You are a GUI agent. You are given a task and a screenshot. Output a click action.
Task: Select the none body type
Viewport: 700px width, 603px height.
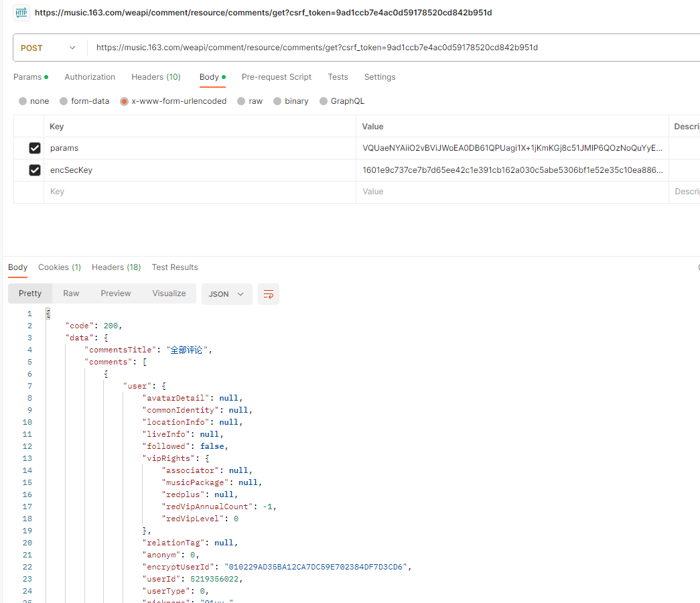(34, 101)
